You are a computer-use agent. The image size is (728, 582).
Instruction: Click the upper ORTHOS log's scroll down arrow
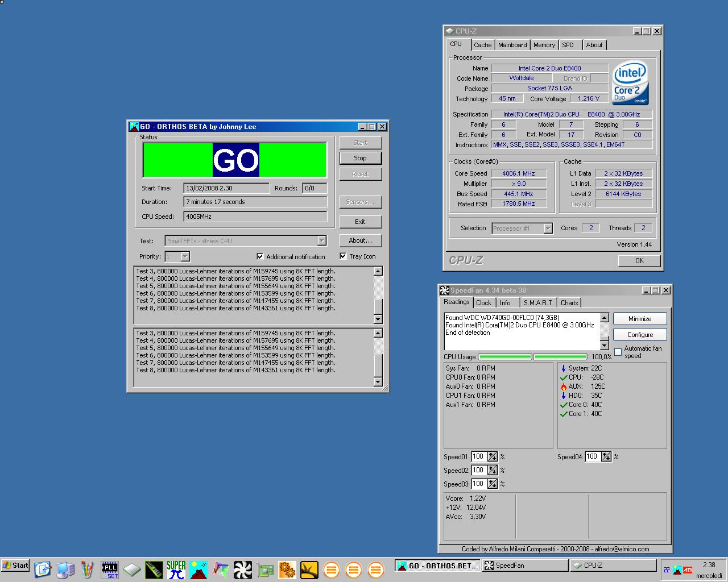click(378, 319)
